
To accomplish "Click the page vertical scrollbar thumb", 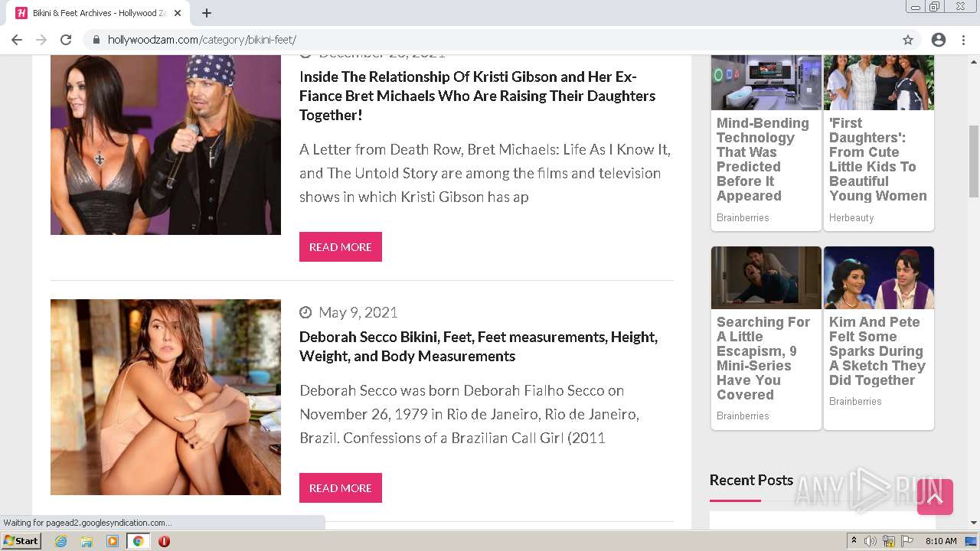I will click(974, 161).
